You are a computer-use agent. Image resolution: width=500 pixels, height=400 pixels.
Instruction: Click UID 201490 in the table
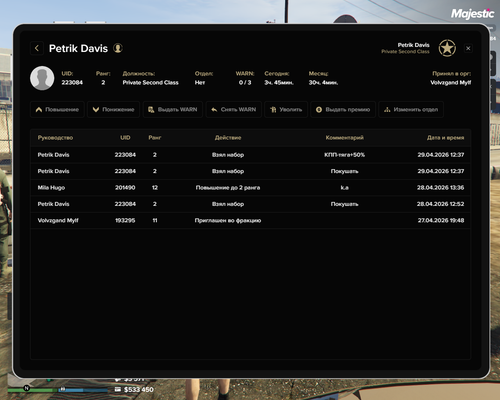point(125,188)
